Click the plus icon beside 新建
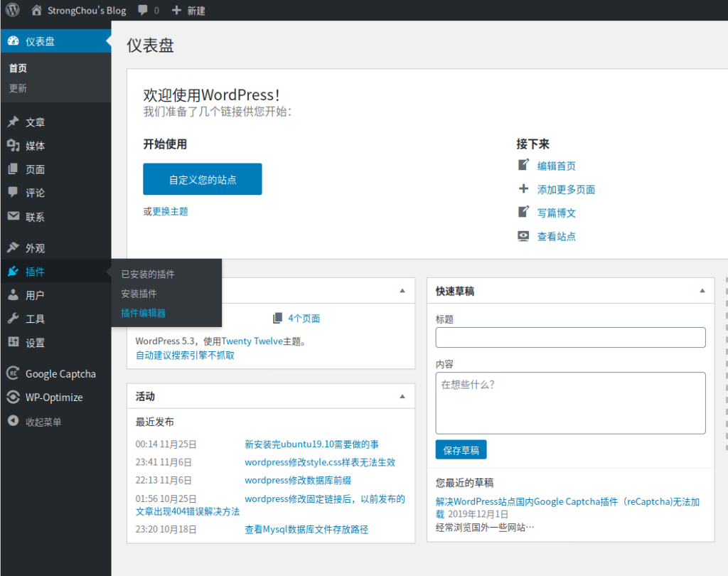 [x=176, y=10]
